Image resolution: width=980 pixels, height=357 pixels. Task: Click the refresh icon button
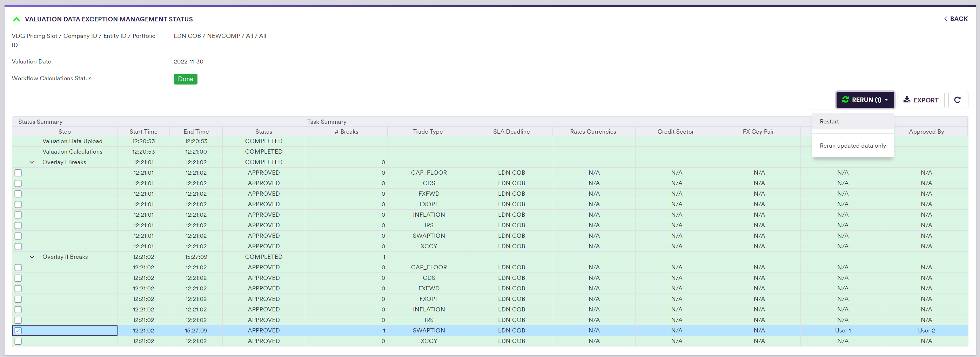957,100
